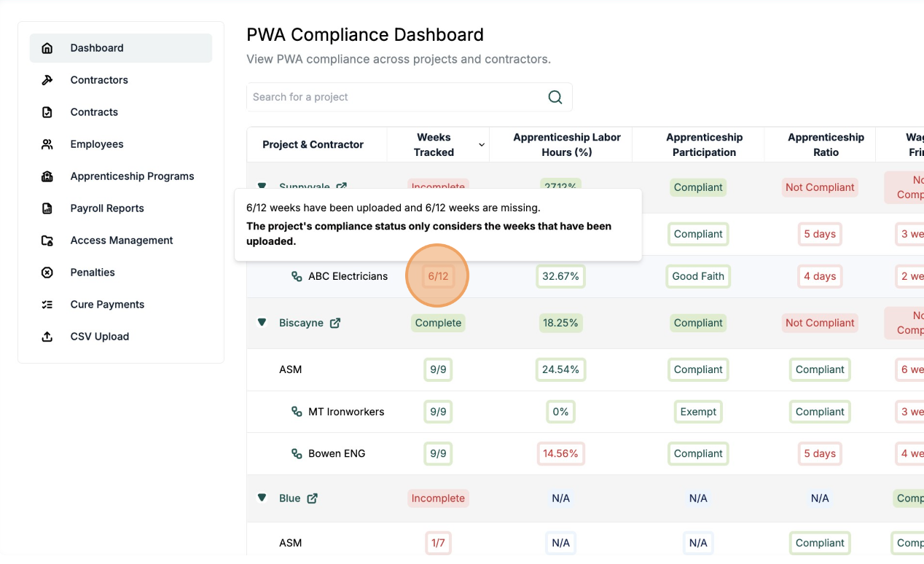Select Access Management menu item
Screen dimensions: 924x564
click(122, 240)
